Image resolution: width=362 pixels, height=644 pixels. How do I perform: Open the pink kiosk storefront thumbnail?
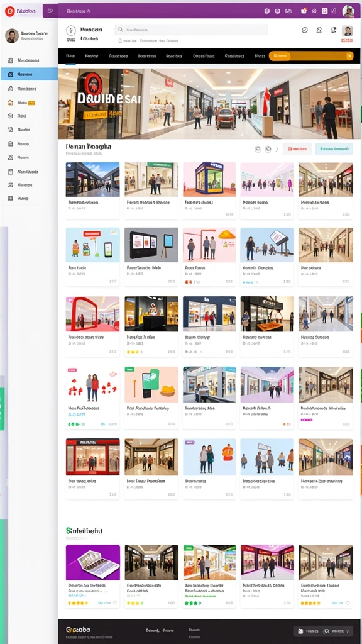[x=209, y=179]
